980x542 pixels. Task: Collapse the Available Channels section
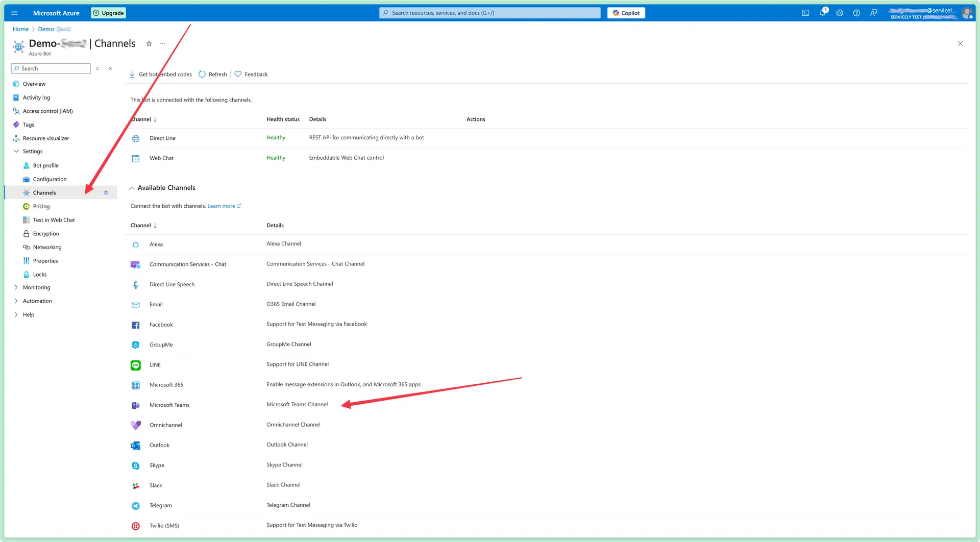click(x=132, y=188)
